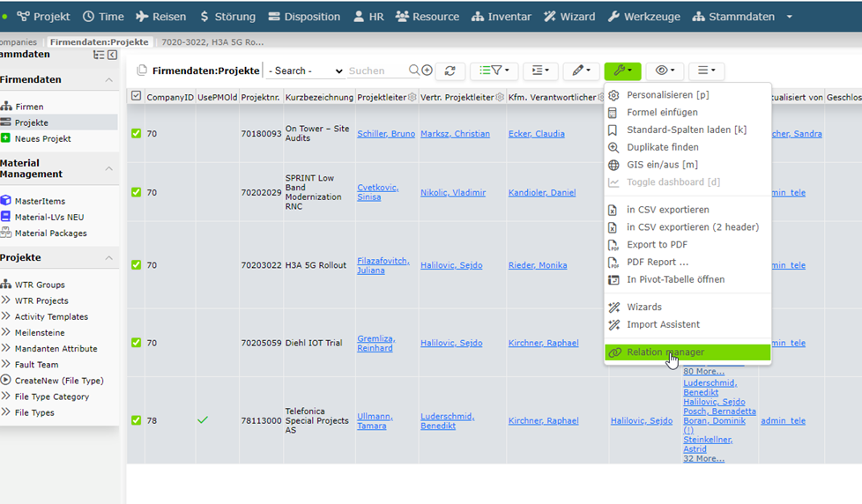Open the Schiller, Bruno link
This screenshot has height=504, width=862.
[x=386, y=134]
